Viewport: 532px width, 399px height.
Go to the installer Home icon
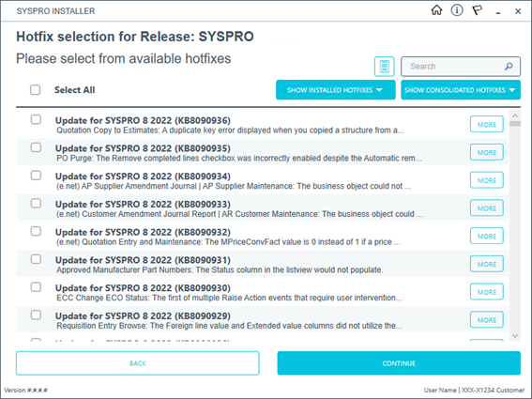(x=436, y=10)
